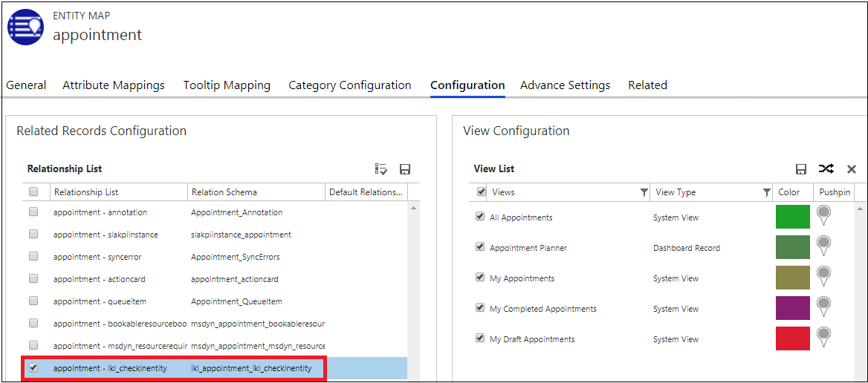Select the Appointment_Annotation schema cell
Screen dimensions: 868x383
[236, 212]
